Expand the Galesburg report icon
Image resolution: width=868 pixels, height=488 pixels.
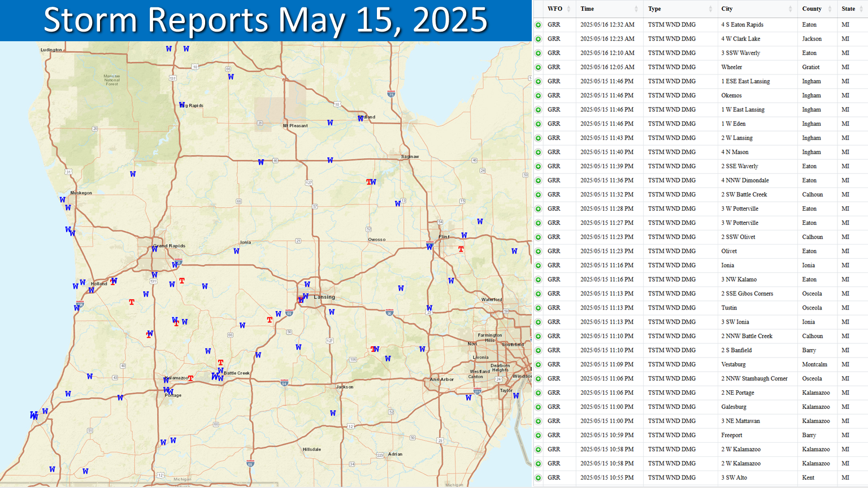pos(538,407)
